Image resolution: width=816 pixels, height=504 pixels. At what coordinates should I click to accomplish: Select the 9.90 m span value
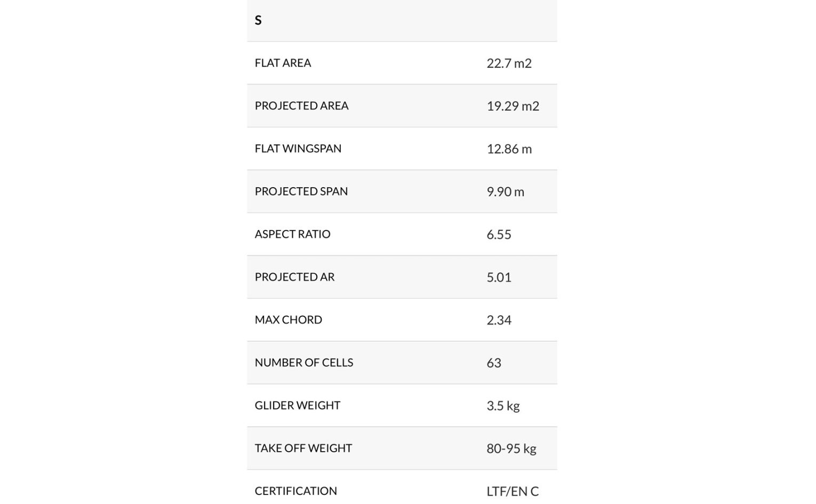pyautogui.click(x=505, y=191)
